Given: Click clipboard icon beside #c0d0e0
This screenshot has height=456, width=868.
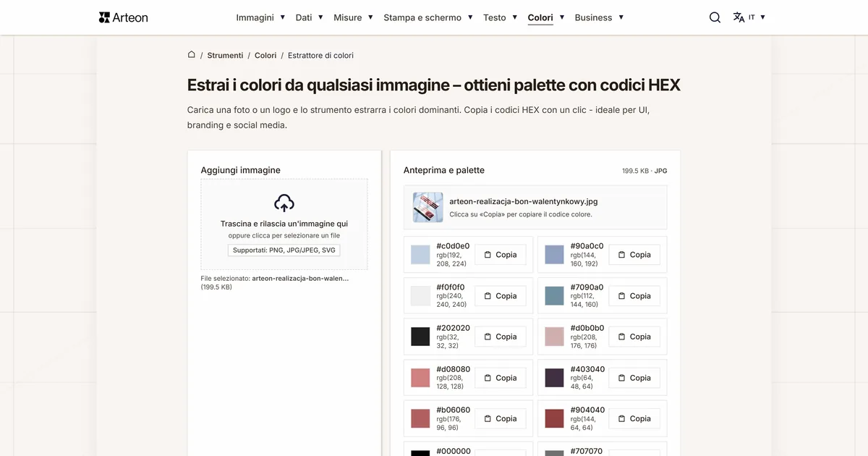Looking at the screenshot, I should point(488,255).
